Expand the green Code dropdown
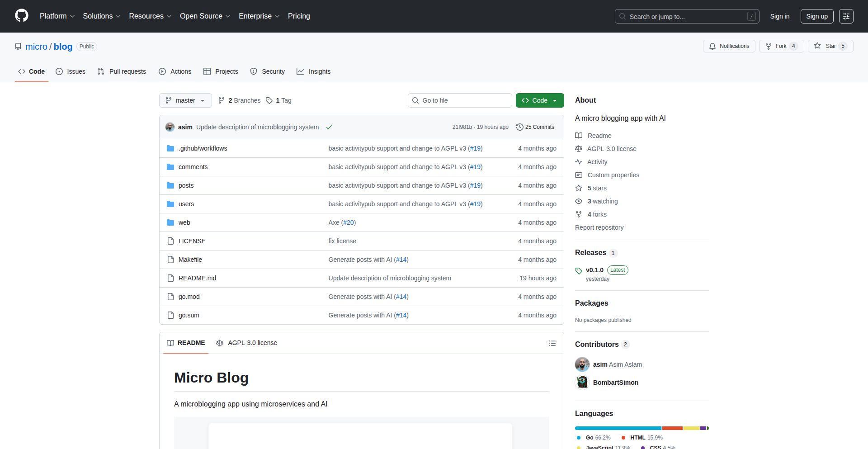Image resolution: width=868 pixels, height=449 pixels. point(539,100)
